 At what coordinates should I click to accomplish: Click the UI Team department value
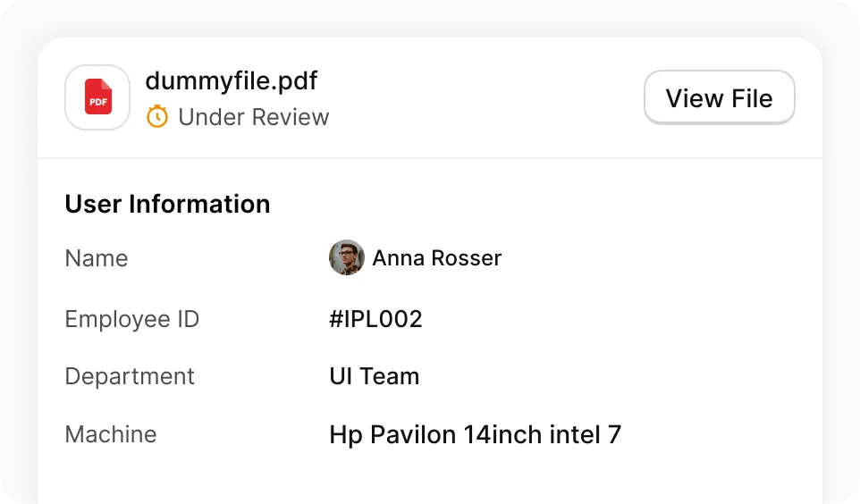pyautogui.click(x=374, y=376)
